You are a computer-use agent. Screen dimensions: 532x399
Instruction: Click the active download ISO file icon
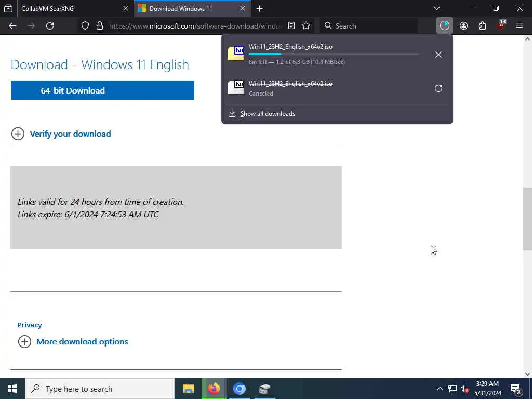click(x=236, y=54)
